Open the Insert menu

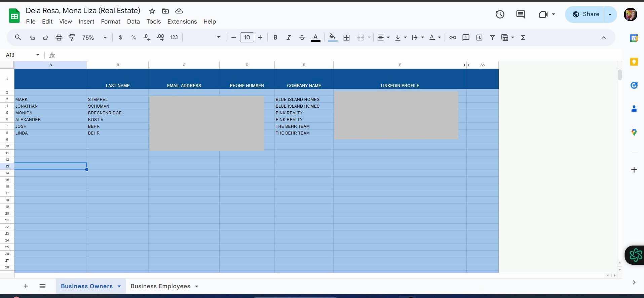pos(86,22)
